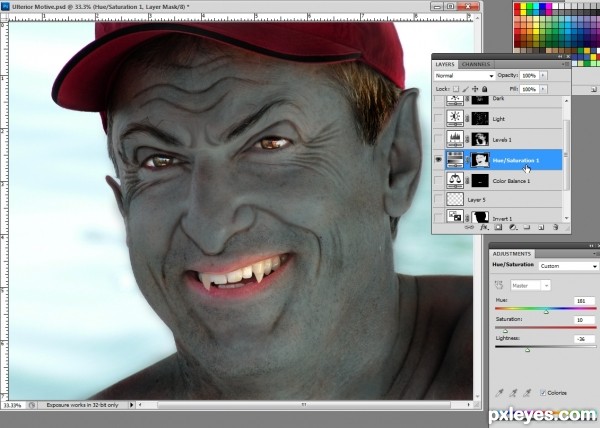The width and height of the screenshot is (600, 428).
Task: Enable lock transparent pixels
Action: click(456, 89)
